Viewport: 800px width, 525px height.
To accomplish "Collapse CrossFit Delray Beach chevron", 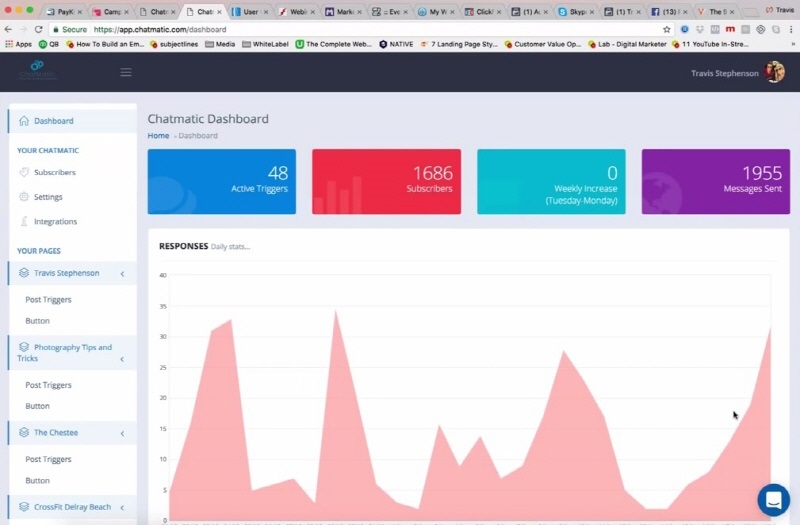I will click(x=122, y=508).
